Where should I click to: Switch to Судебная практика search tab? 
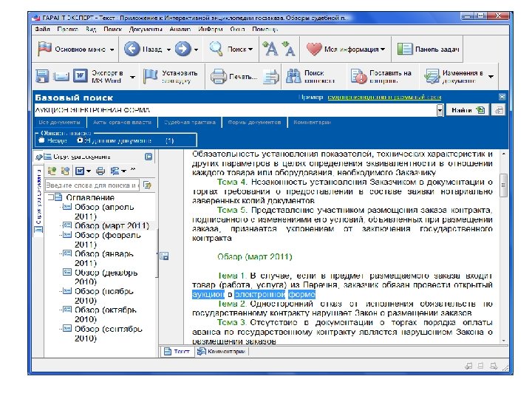tap(190, 122)
